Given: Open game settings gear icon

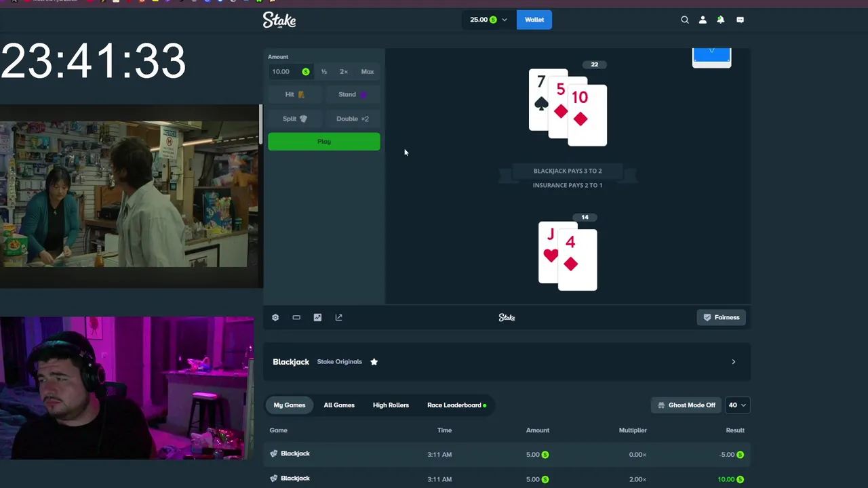Looking at the screenshot, I should click(x=275, y=317).
